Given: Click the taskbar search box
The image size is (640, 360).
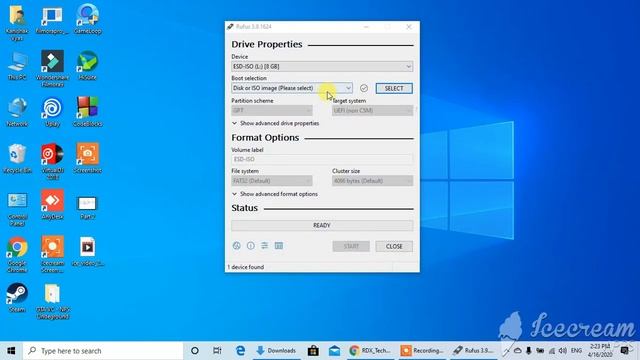Looking at the screenshot, I should tap(103, 351).
